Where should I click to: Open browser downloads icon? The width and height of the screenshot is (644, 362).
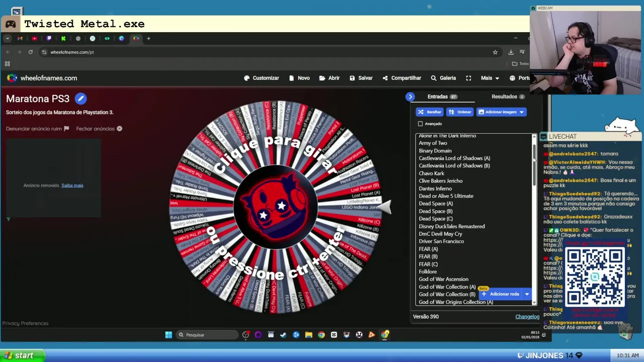tap(511, 52)
